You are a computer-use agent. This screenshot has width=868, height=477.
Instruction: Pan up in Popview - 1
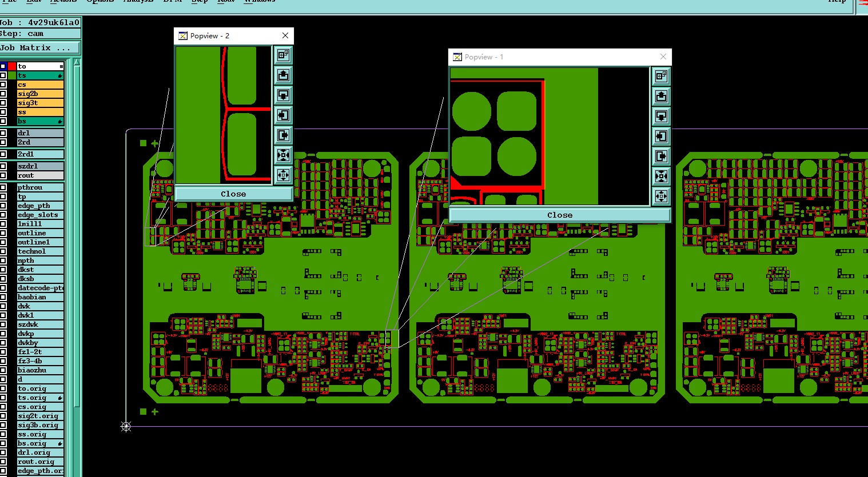tap(661, 96)
